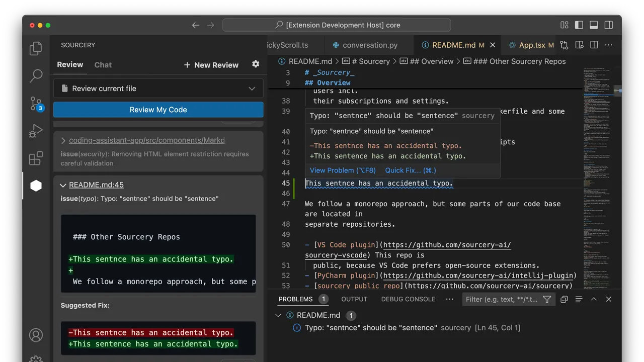Collapse all problems in the panel
Screen dimensions: 644x362
click(x=564, y=299)
